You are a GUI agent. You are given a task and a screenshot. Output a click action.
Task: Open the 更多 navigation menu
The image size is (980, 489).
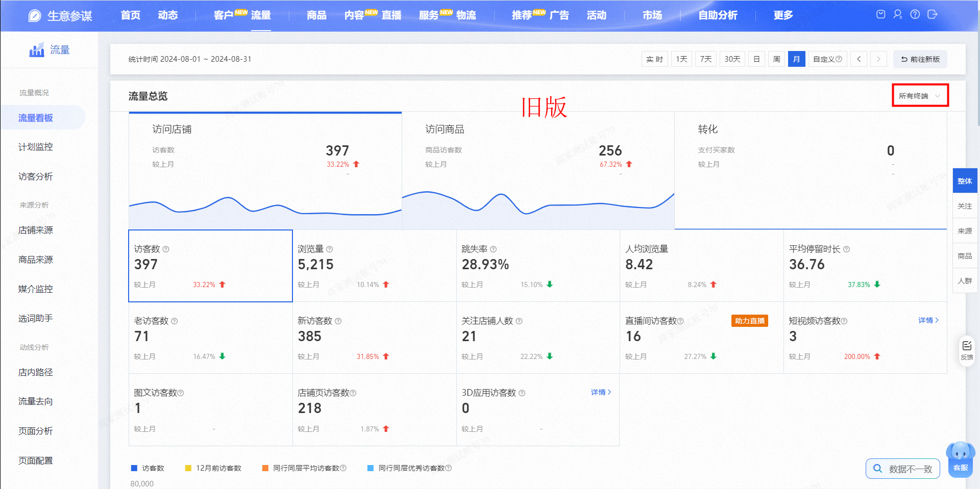(x=783, y=15)
